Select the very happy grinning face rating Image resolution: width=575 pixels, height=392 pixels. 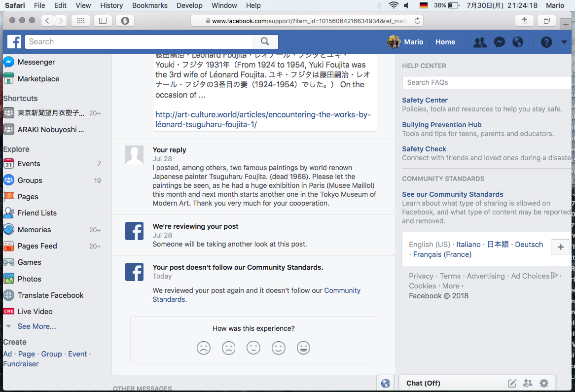pyautogui.click(x=303, y=348)
